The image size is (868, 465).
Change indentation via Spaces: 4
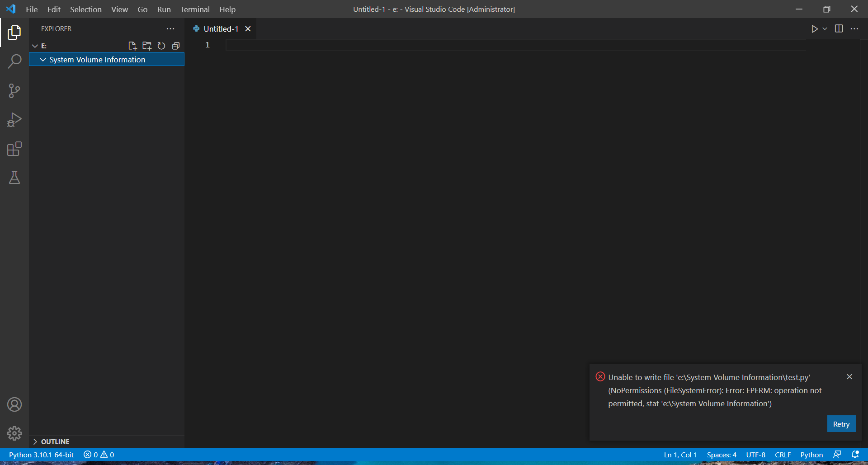point(722,455)
